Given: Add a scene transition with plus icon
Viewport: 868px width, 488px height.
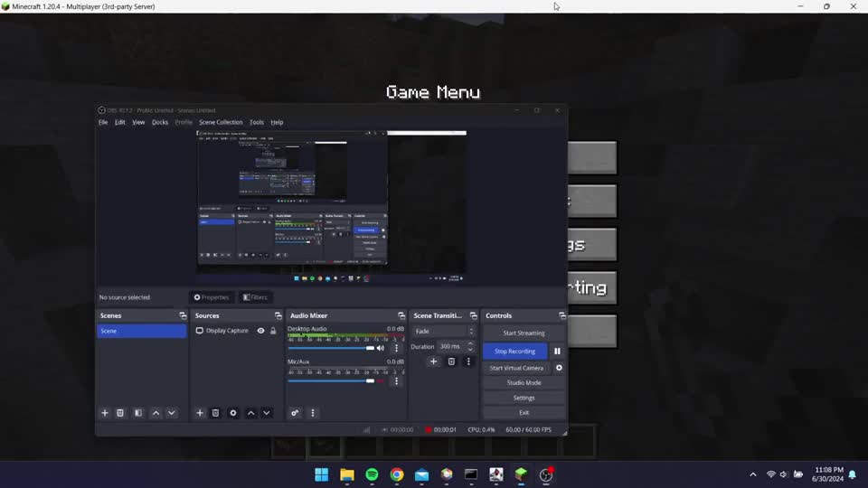Looking at the screenshot, I should (433, 361).
